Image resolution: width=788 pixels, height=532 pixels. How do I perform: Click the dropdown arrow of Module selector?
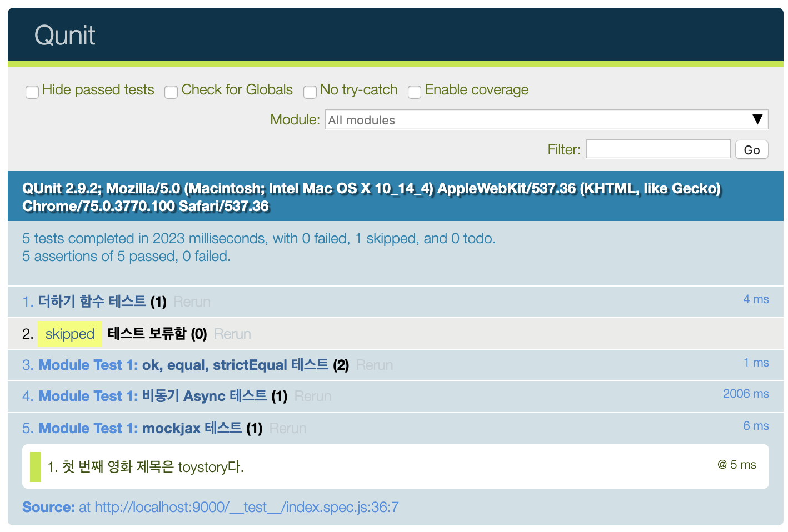(x=757, y=119)
